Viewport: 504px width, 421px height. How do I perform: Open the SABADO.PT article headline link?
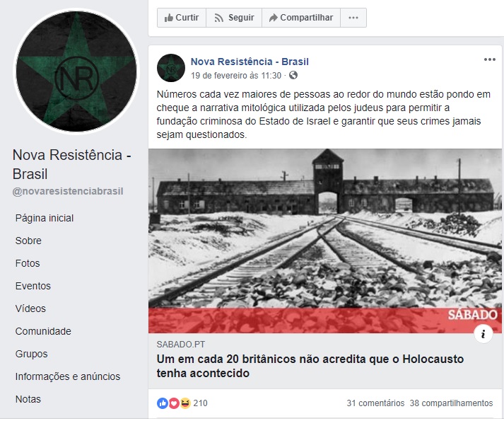coord(310,366)
